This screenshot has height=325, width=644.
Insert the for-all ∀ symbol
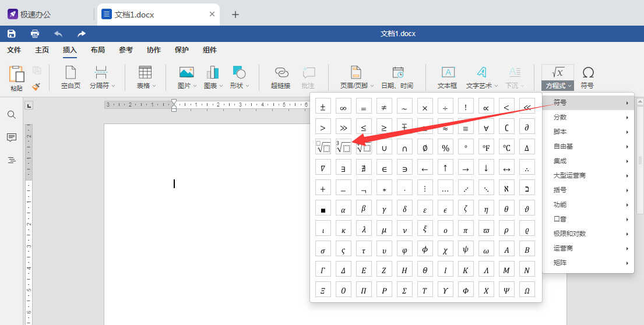486,127
